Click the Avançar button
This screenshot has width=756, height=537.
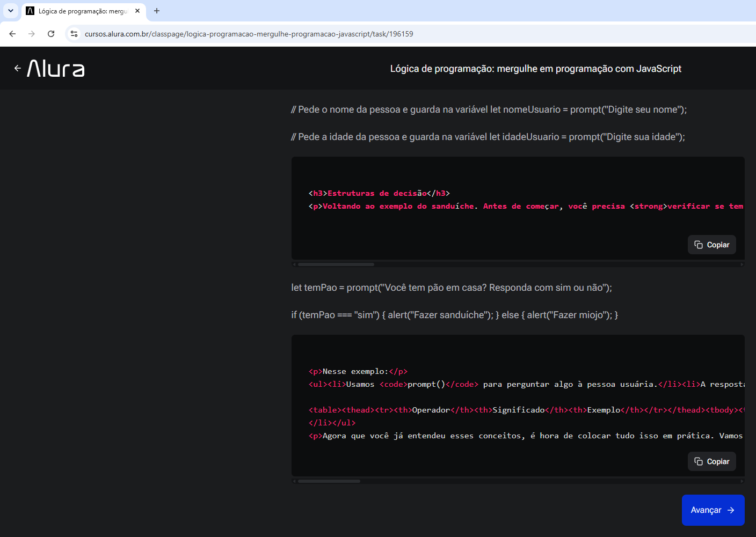click(x=713, y=510)
